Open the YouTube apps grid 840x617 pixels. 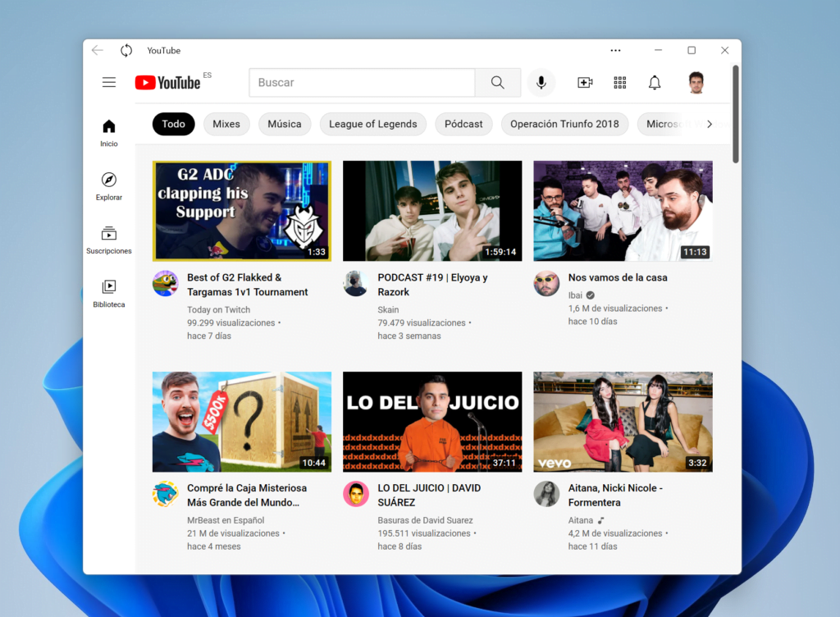click(620, 82)
